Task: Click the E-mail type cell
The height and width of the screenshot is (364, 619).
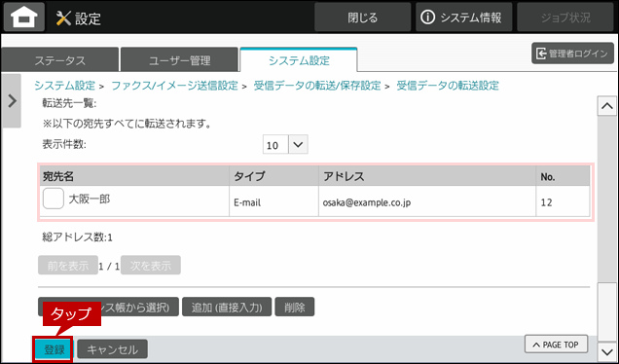Action: click(273, 201)
